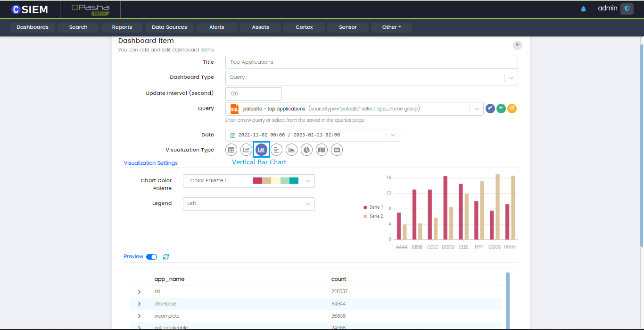644x330 pixels.
Task: Select the pie chart visualization icon
Action: pyautogui.click(x=307, y=150)
